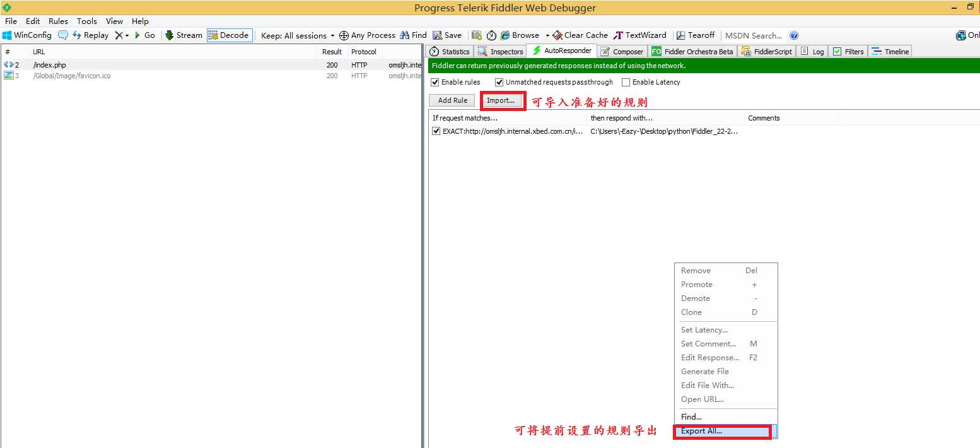Click the C:\Users\-Eazy- response path cell
Image resolution: width=980 pixels, height=448 pixels.
tap(665, 131)
